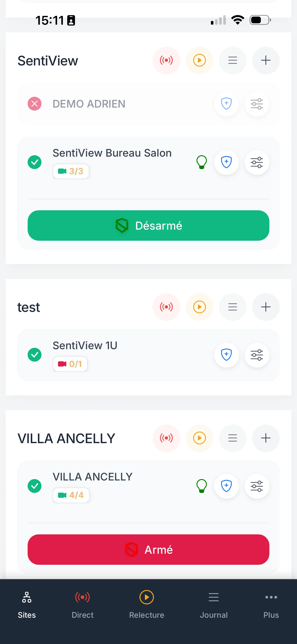Toggle the light bulb on SentiView Bureau Salon
Image resolution: width=297 pixels, height=644 pixels.
pyautogui.click(x=201, y=162)
